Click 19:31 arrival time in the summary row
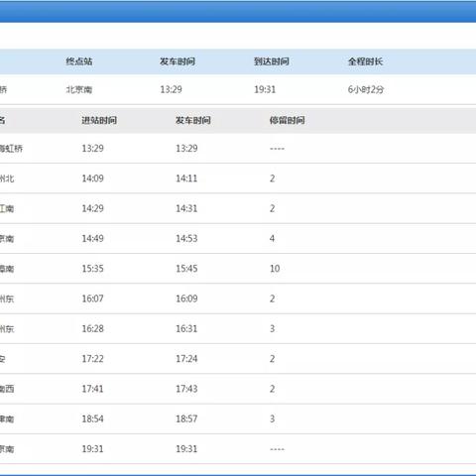476x476 pixels. pos(265,89)
